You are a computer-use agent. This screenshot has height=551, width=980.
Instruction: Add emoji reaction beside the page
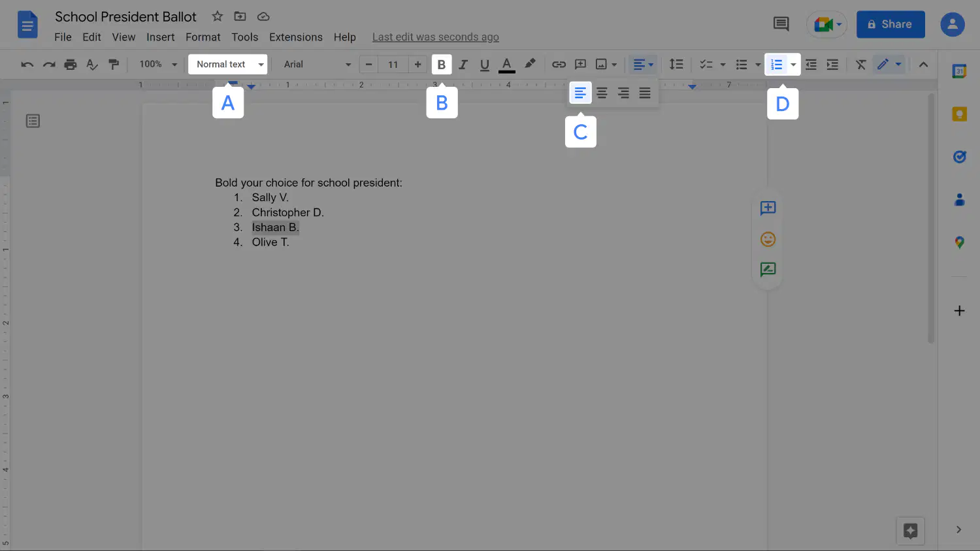(768, 239)
